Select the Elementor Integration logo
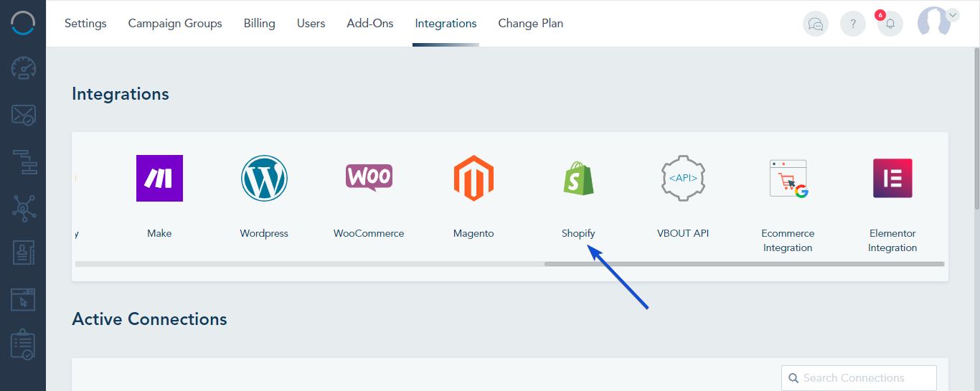 892,178
